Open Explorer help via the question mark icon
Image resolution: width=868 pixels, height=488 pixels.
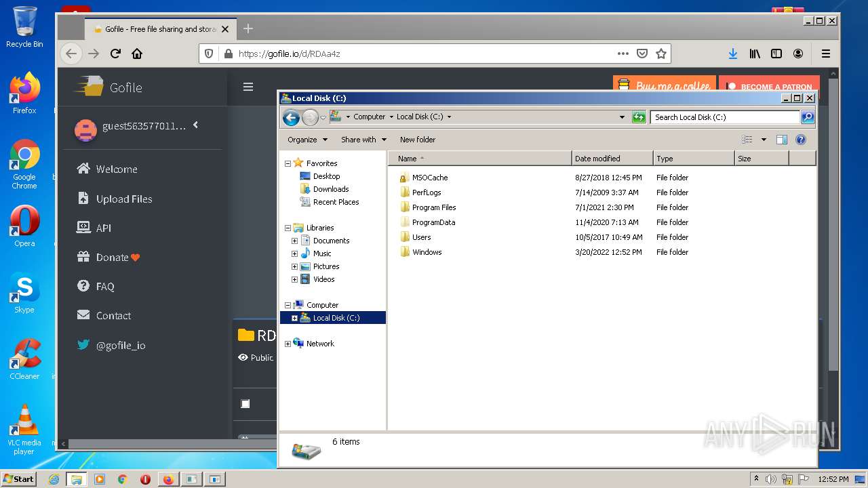pyautogui.click(x=800, y=140)
